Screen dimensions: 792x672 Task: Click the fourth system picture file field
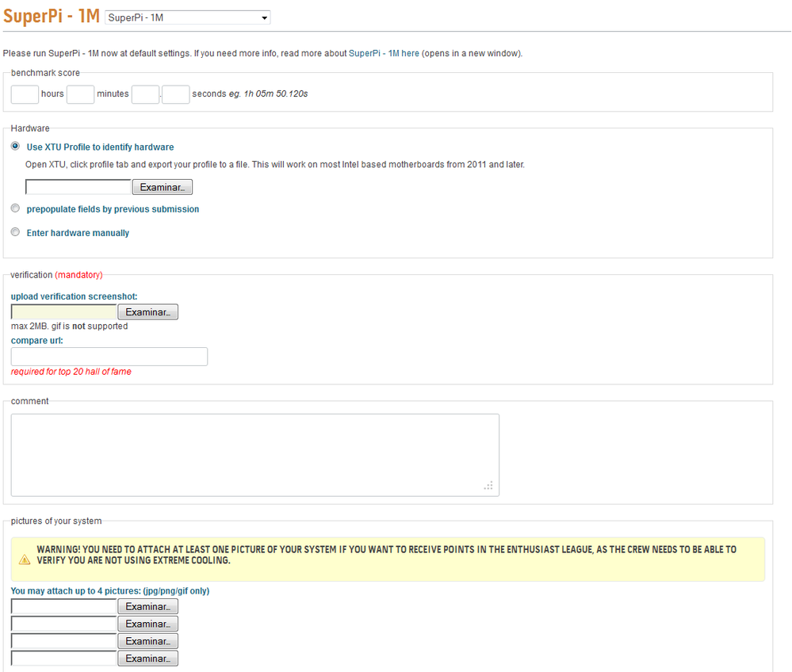click(x=64, y=659)
